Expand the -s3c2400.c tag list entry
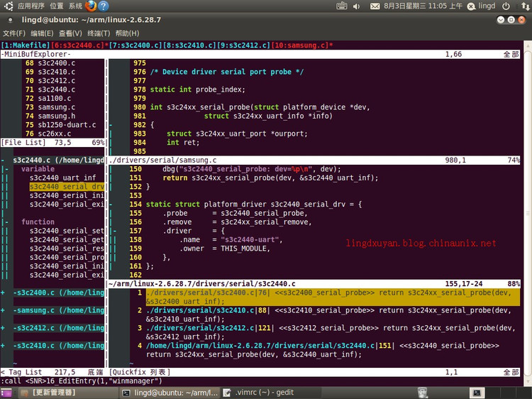The height and width of the screenshot is (399, 532). 3,293
